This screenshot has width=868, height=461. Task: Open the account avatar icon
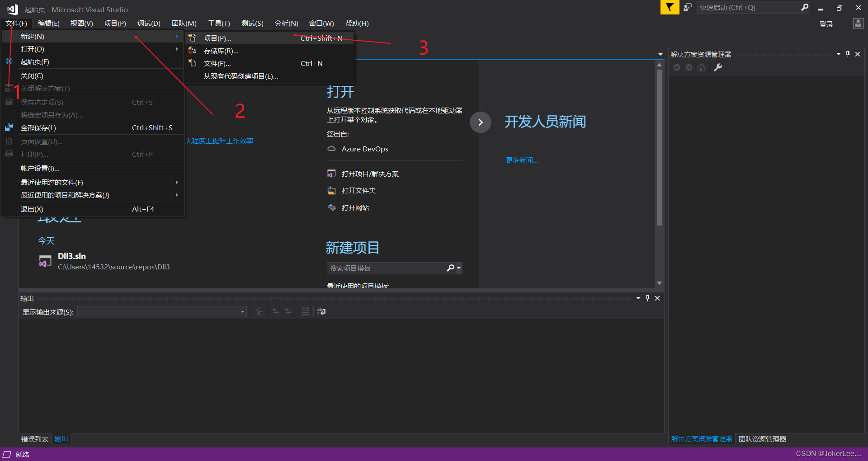(x=858, y=23)
